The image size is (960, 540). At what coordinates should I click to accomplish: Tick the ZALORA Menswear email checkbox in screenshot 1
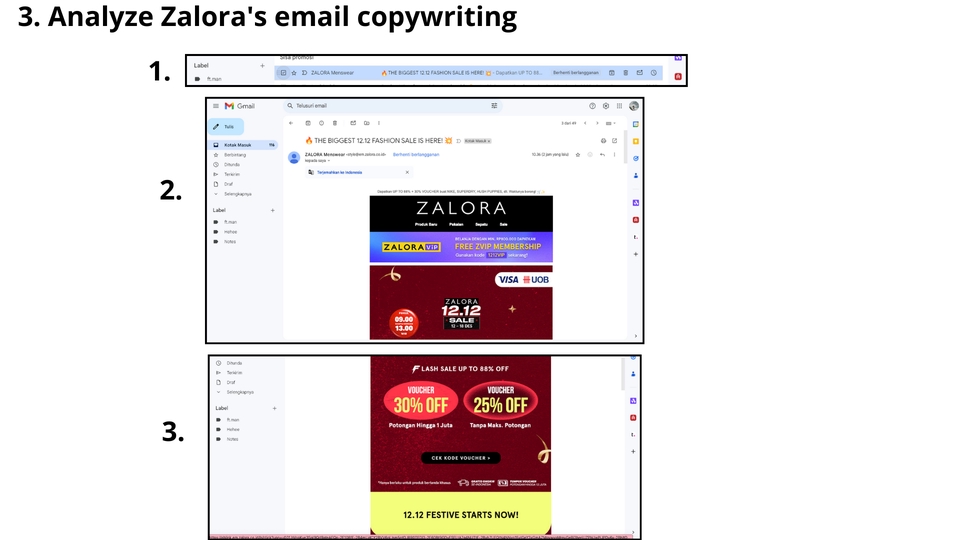(x=283, y=73)
